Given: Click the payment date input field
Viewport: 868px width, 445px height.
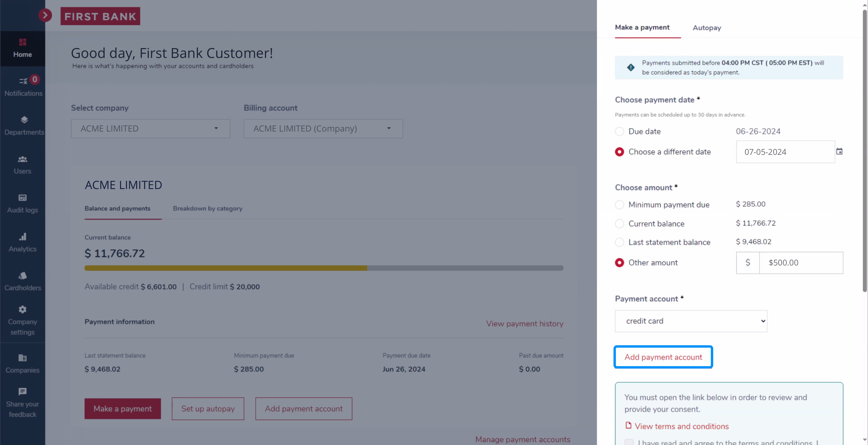Looking at the screenshot, I should (x=785, y=152).
